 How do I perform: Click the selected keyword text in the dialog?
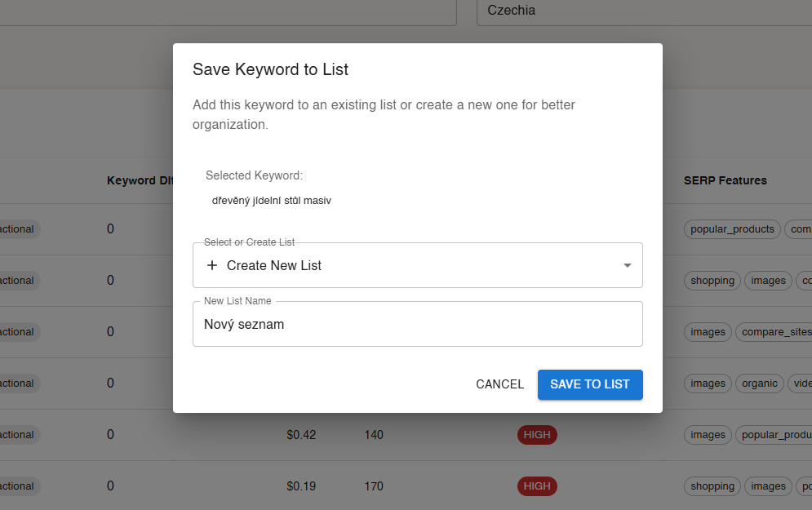(271, 201)
